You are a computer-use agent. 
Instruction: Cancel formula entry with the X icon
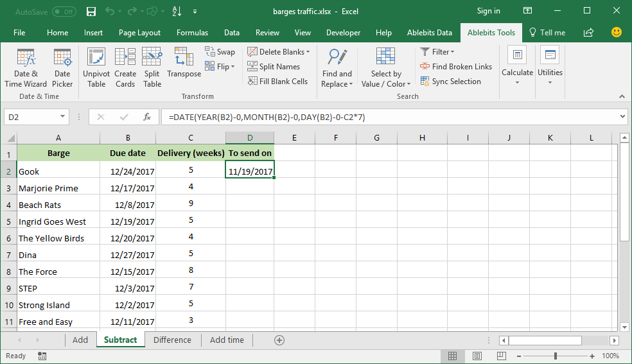tap(101, 117)
